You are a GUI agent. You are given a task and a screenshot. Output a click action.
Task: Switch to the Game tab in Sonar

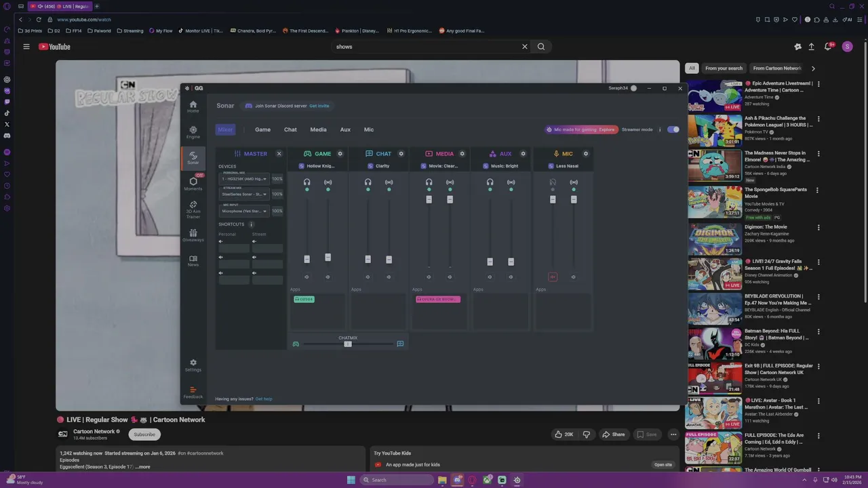(262, 129)
